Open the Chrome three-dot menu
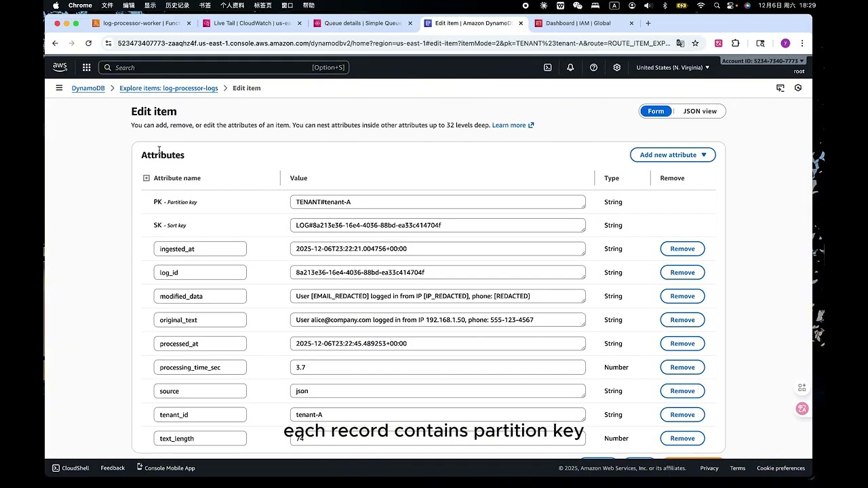Viewport: 868px width, 488px height. click(802, 43)
